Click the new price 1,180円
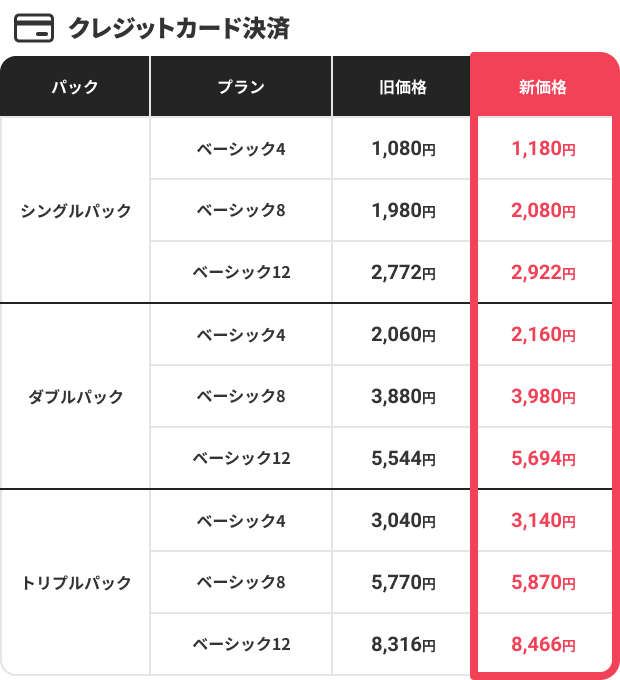The width and height of the screenshot is (620, 680). pyautogui.click(x=543, y=149)
